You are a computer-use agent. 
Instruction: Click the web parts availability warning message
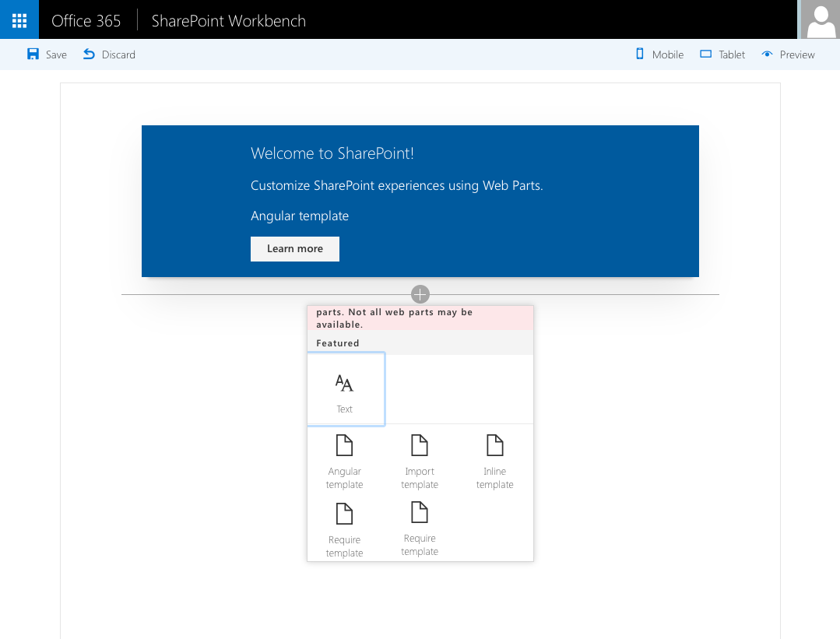click(x=420, y=318)
